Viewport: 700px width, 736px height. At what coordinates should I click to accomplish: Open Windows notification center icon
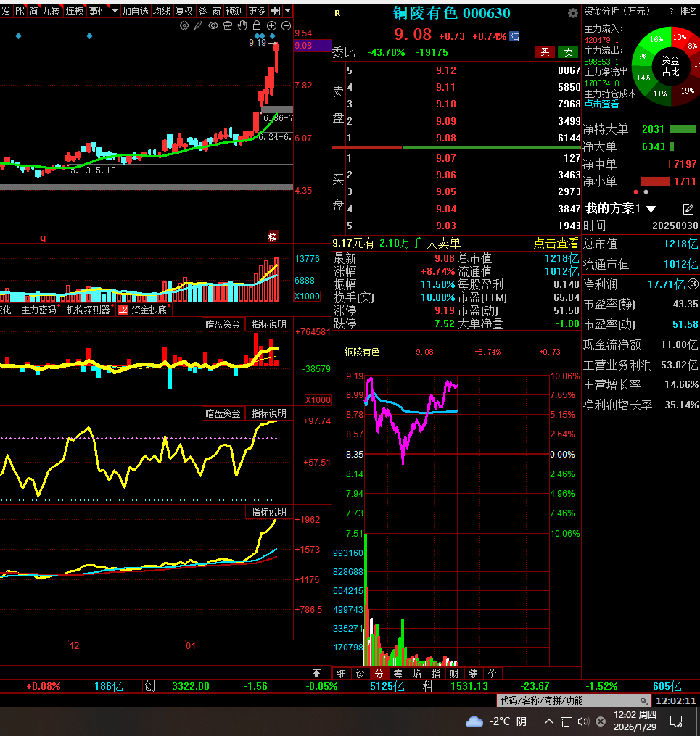coord(676,721)
